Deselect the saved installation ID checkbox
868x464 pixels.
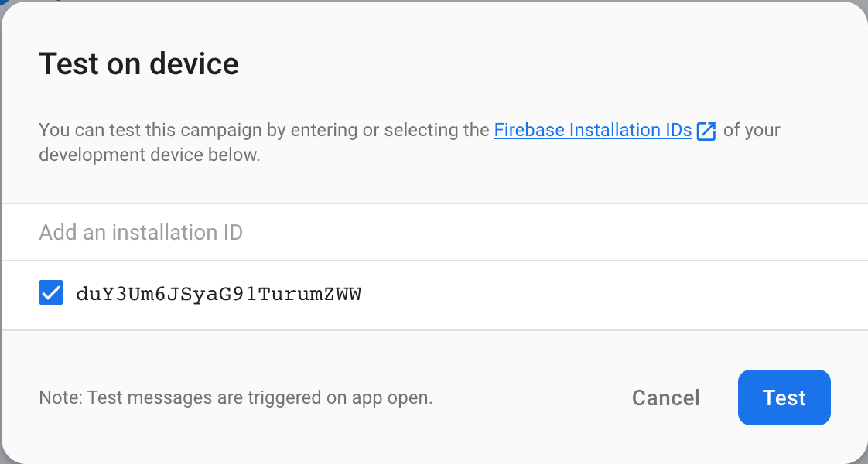coord(51,294)
